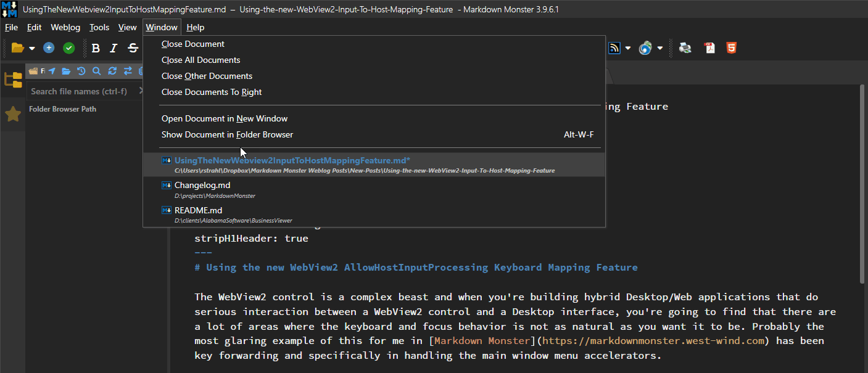
Task: Open the Favorites star sidebar tab
Action: tap(13, 114)
